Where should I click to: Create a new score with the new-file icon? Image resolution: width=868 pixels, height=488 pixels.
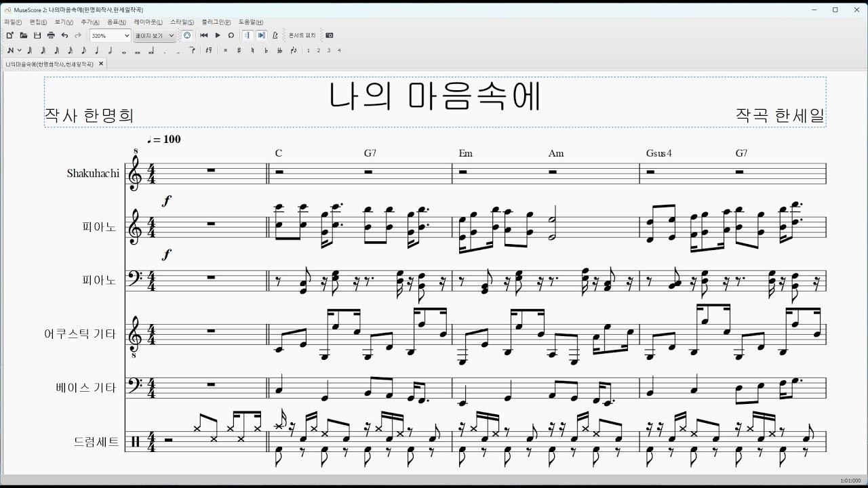[x=10, y=35]
